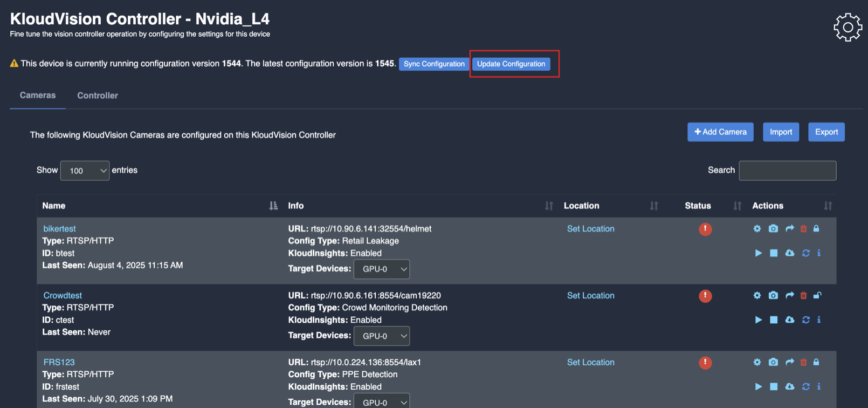Switch to the Cameras tab

click(x=38, y=96)
